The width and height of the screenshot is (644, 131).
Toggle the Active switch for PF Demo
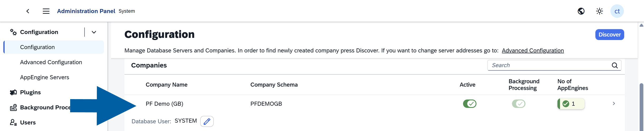click(x=470, y=104)
